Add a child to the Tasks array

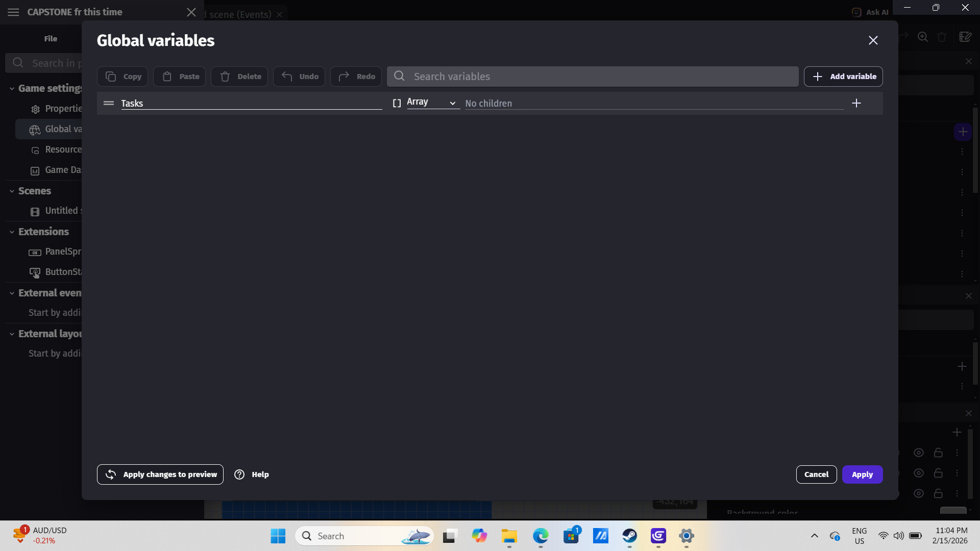pyautogui.click(x=856, y=104)
